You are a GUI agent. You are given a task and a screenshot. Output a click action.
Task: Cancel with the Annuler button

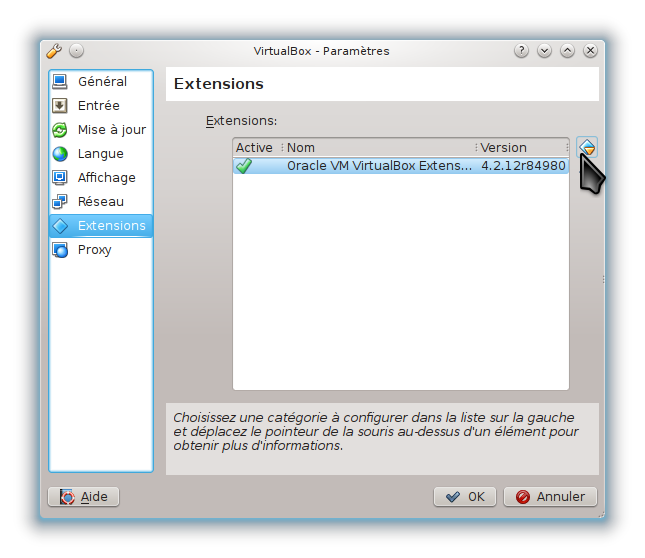click(x=550, y=497)
